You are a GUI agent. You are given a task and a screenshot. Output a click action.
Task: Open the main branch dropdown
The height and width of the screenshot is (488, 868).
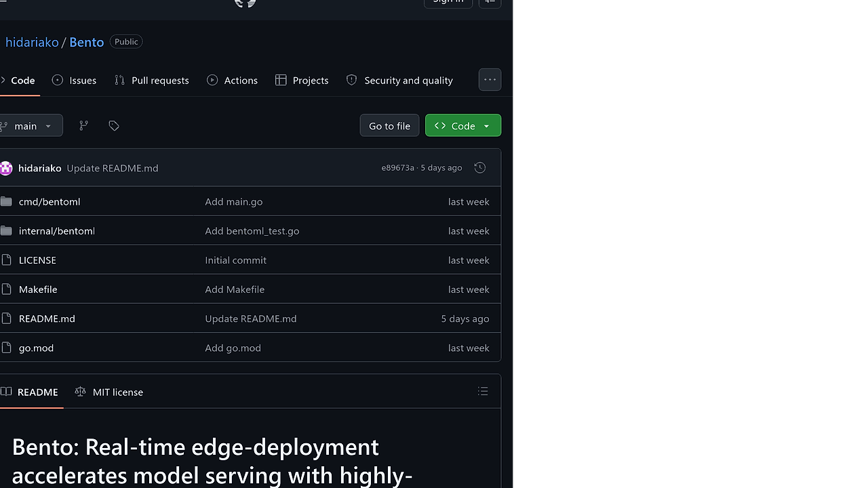pyautogui.click(x=30, y=125)
